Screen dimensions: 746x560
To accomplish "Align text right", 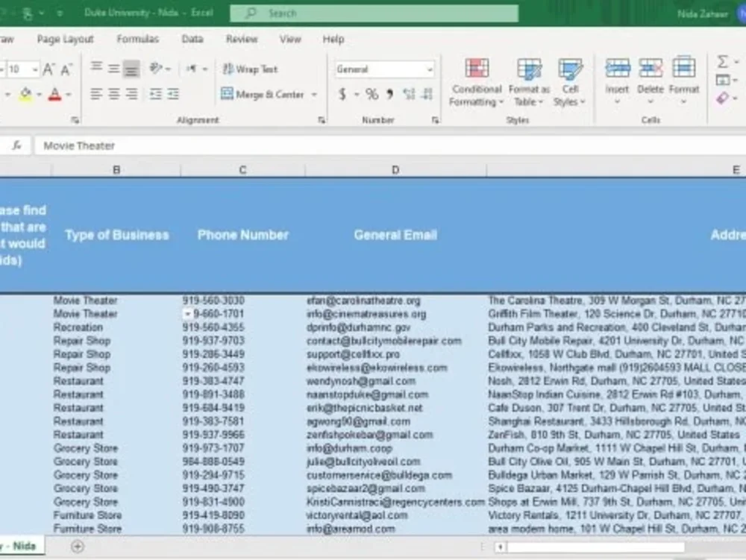I will click(x=131, y=94).
